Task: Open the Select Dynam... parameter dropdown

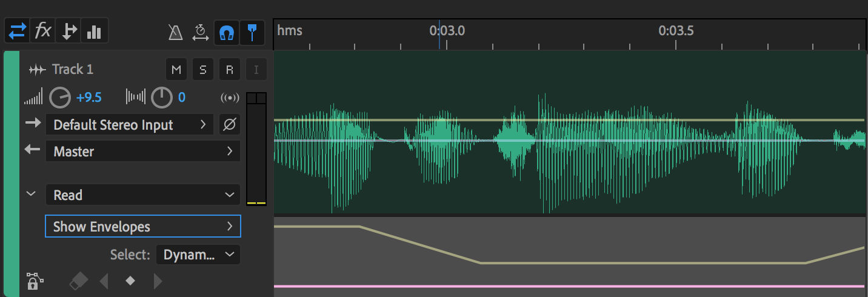Action: point(198,255)
